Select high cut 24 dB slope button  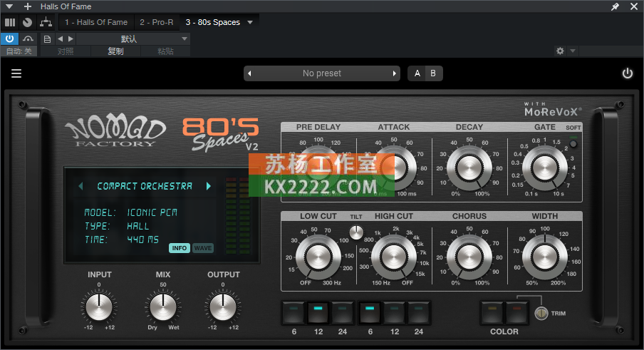[418, 313]
